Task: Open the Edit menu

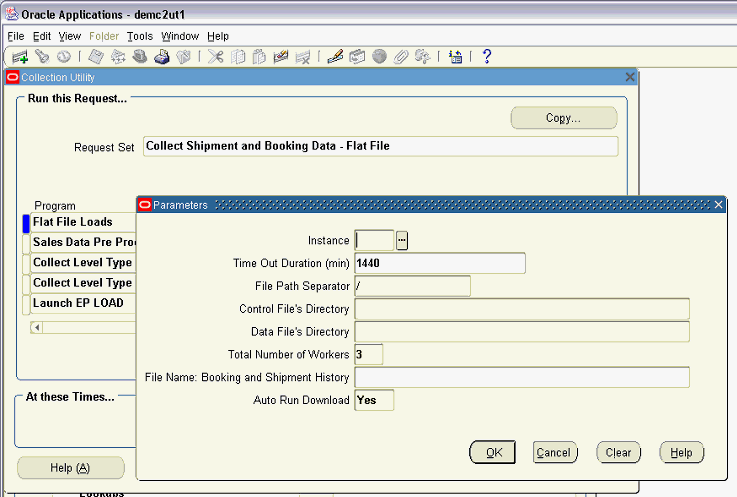Action: [x=41, y=36]
